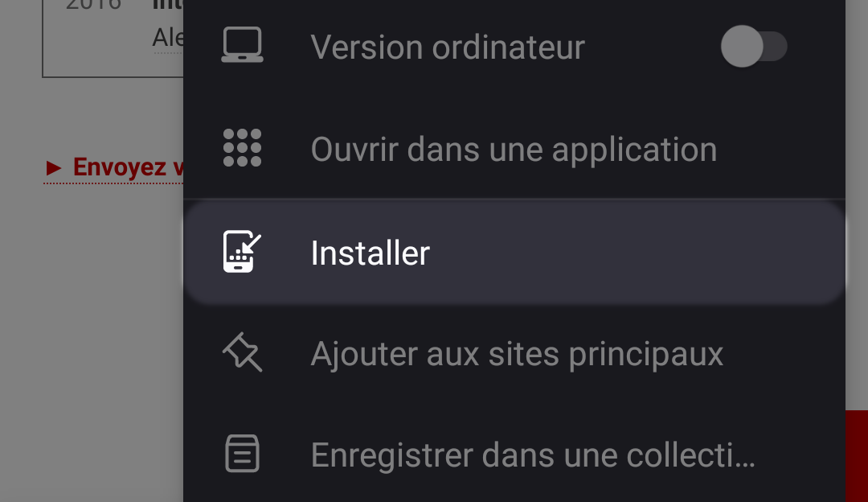The height and width of the screenshot is (502, 868).
Task: Expand the red triangle before Envoyez
Action: [x=53, y=167]
